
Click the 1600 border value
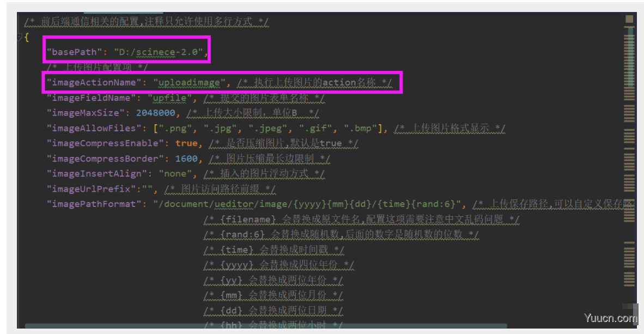(x=186, y=159)
